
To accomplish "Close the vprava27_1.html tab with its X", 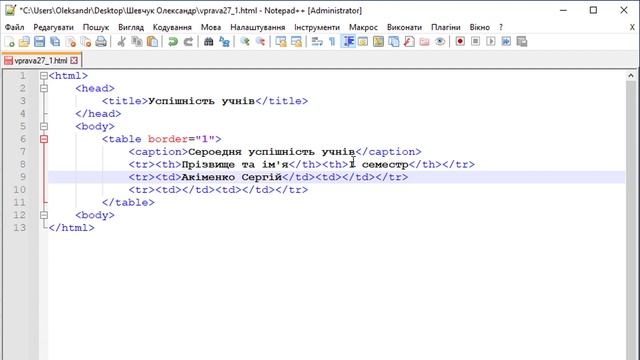I will coord(74,60).
